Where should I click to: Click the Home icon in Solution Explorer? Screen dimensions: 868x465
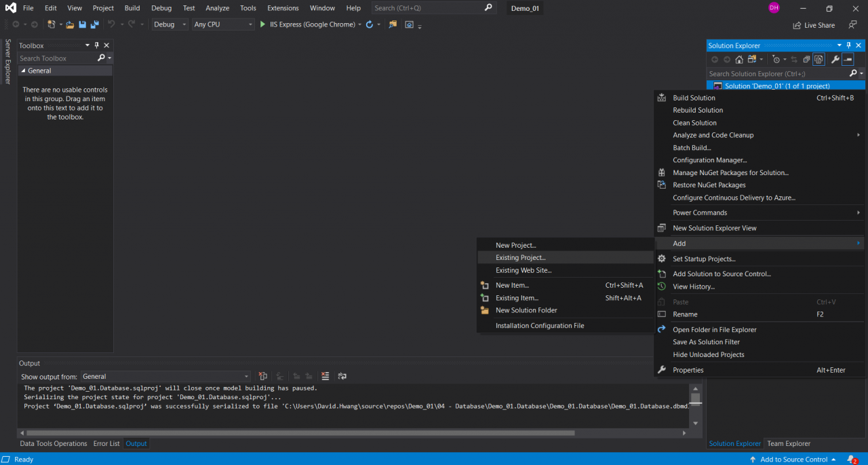[739, 60]
